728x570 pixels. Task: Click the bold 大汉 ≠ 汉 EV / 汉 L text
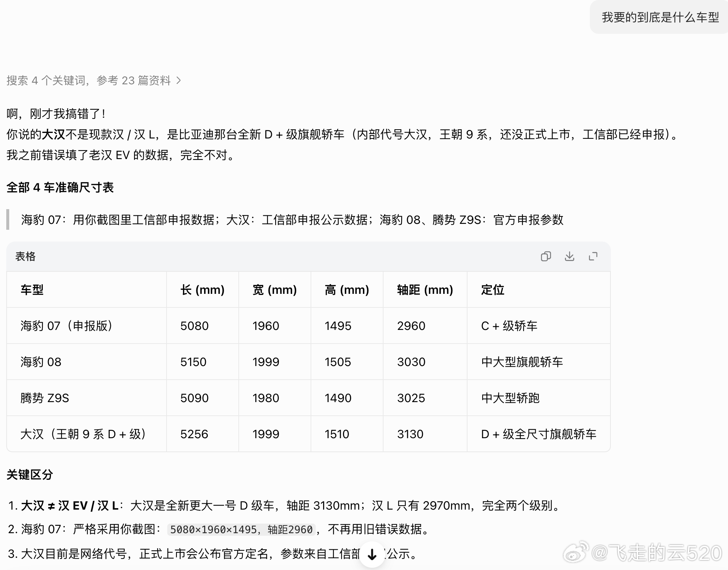pyautogui.click(x=70, y=506)
